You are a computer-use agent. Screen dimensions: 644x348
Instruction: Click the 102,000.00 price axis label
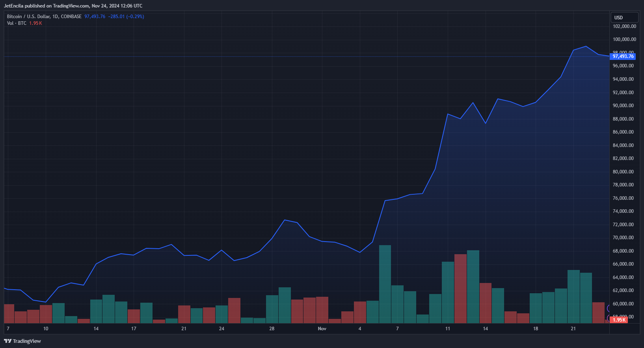point(624,26)
